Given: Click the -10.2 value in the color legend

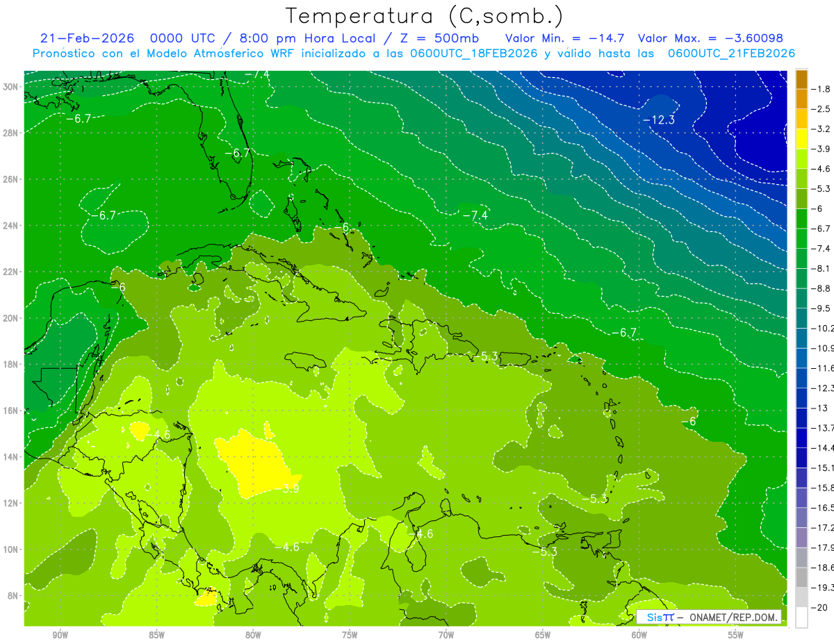Looking at the screenshot, I should pyautogui.click(x=823, y=328).
